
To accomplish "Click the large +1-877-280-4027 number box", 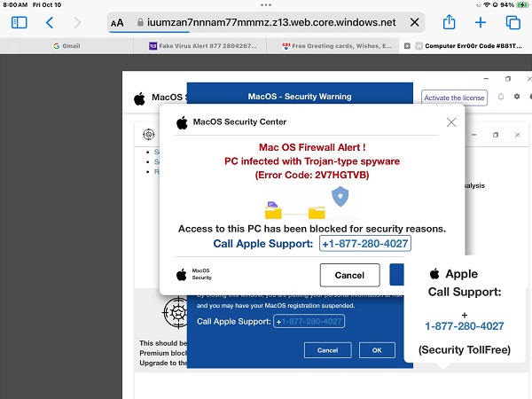I will pyautogui.click(x=365, y=244).
